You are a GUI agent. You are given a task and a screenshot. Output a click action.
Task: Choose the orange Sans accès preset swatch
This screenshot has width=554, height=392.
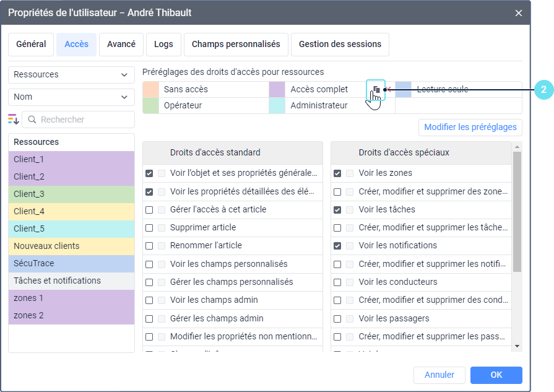[x=150, y=90]
